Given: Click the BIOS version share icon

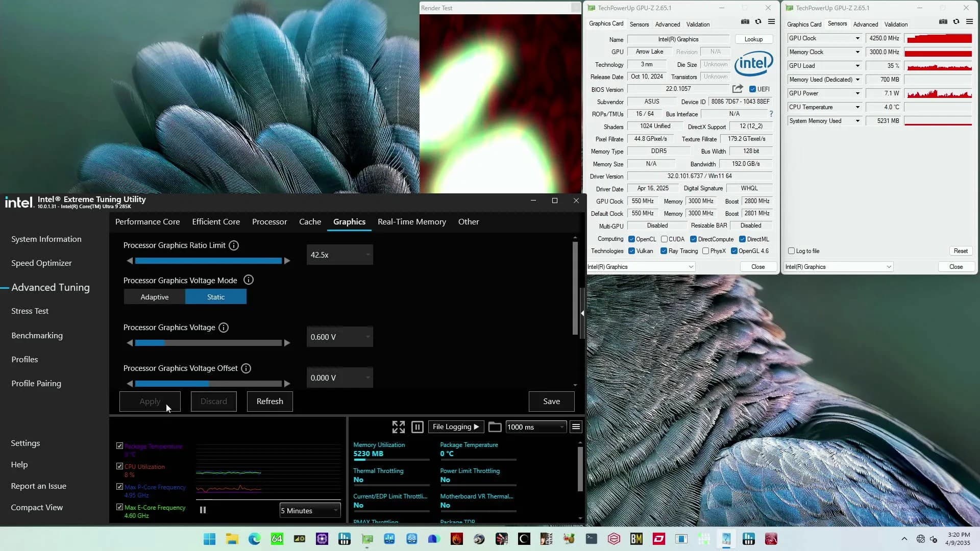Looking at the screenshot, I should [x=738, y=89].
